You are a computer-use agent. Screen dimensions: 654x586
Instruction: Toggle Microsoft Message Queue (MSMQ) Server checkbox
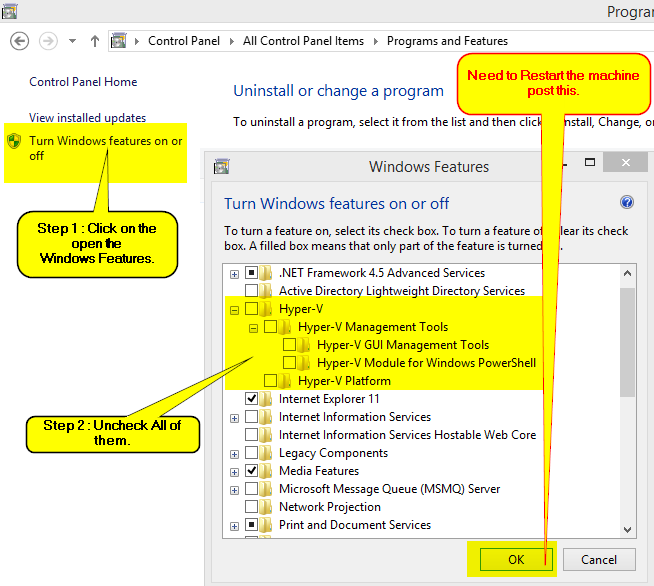click(251, 488)
